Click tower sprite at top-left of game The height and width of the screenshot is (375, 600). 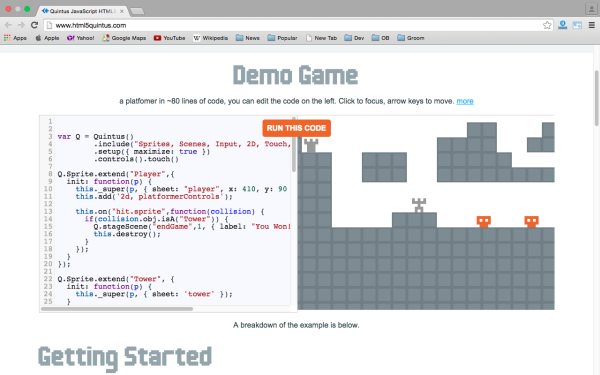[311, 145]
